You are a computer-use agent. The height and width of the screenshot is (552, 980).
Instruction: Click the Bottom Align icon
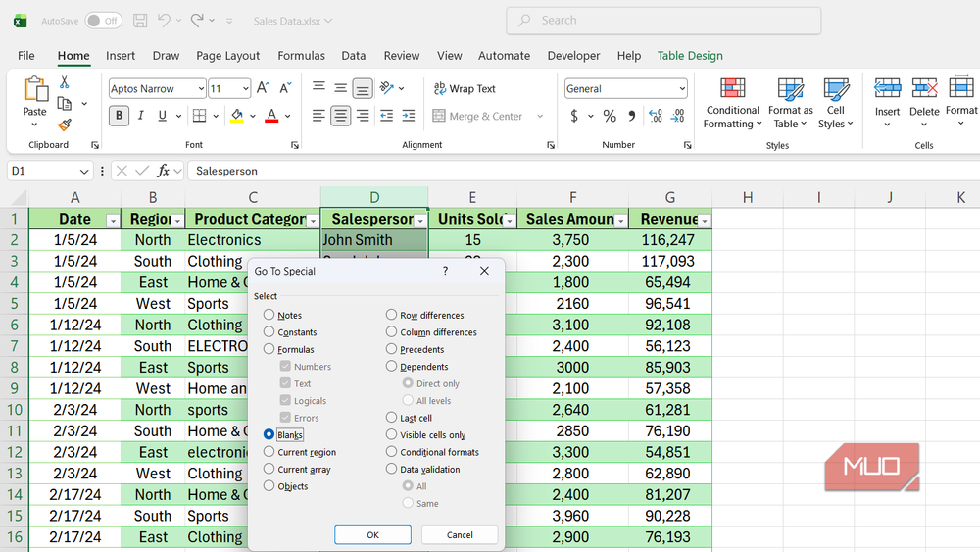(363, 88)
